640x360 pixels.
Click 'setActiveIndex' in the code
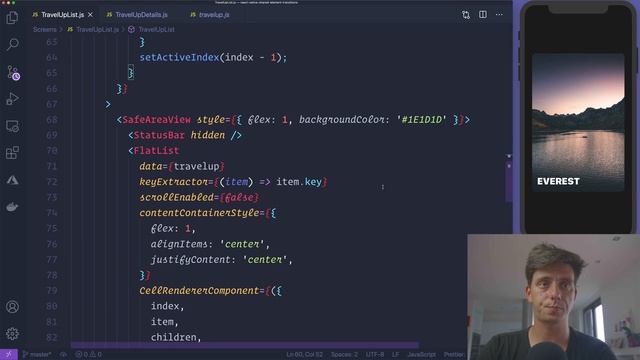(x=180, y=58)
